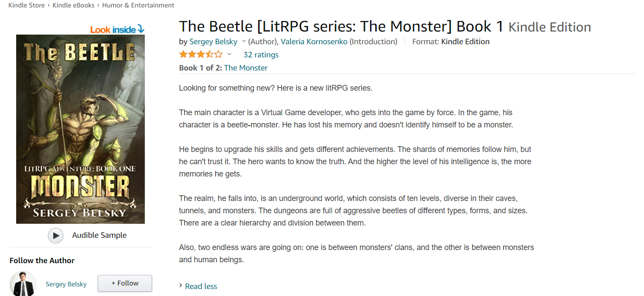Play the Audible Sample
644x296 pixels.
coord(56,236)
